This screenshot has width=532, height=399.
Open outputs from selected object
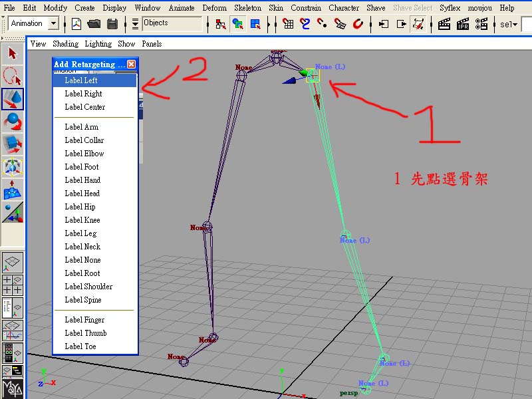pos(402,24)
